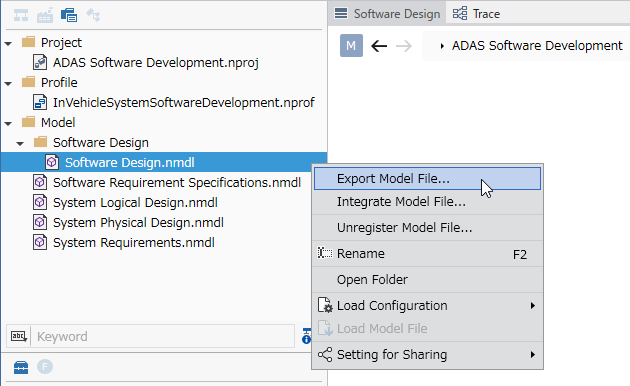This screenshot has width=630, height=386.
Task: Click the Keyword search field
Action: pyautogui.click(x=163, y=336)
